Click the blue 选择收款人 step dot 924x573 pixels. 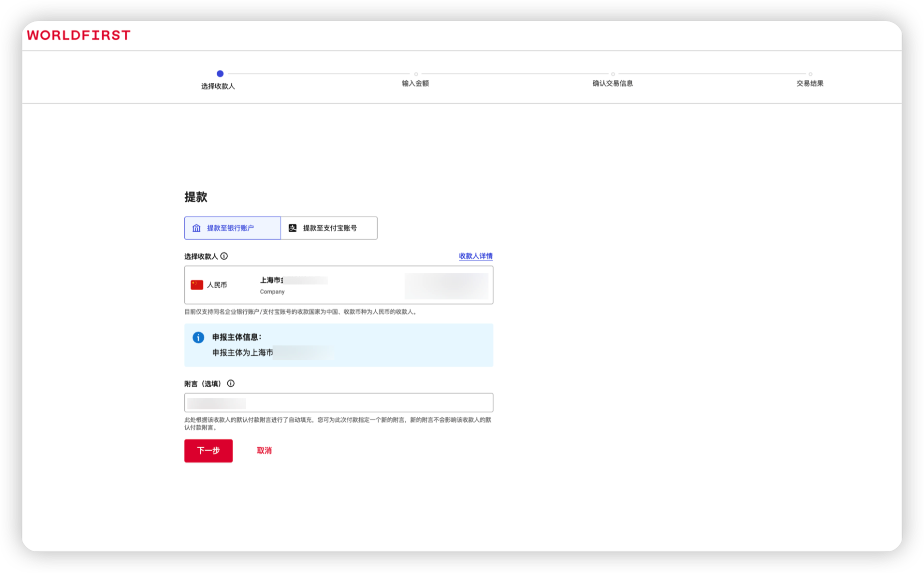click(x=220, y=73)
